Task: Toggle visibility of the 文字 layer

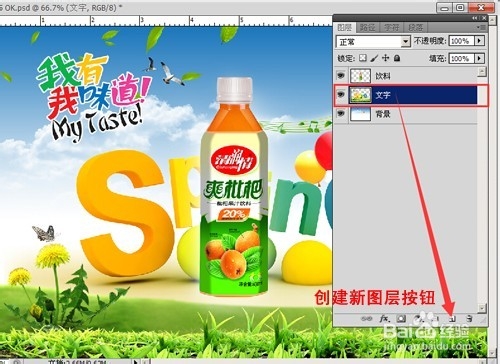Action: click(340, 95)
